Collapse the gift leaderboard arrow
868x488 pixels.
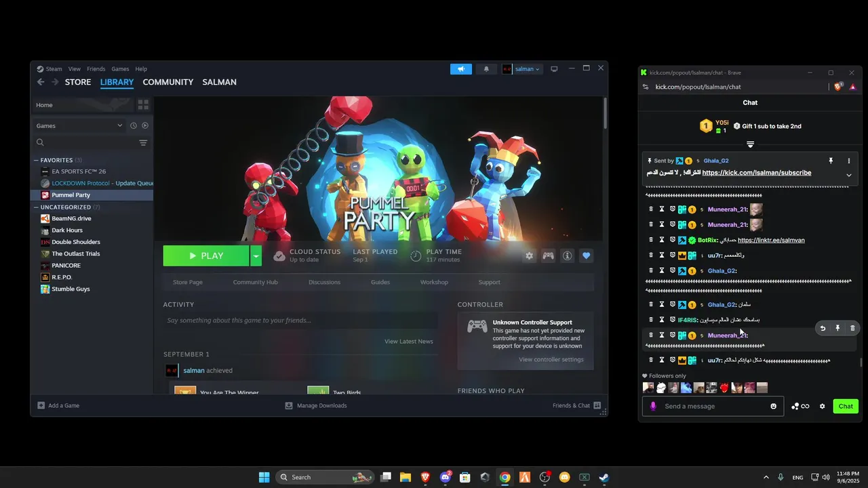tap(750, 144)
